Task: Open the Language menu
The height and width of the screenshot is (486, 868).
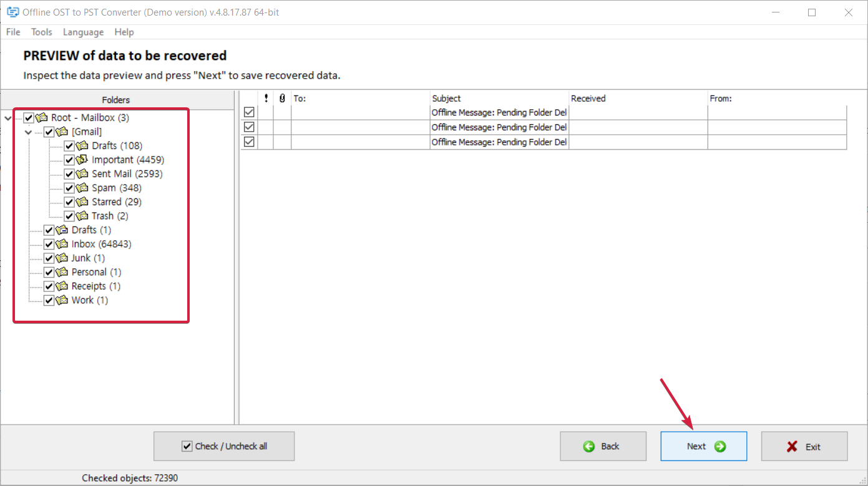Action: point(83,32)
